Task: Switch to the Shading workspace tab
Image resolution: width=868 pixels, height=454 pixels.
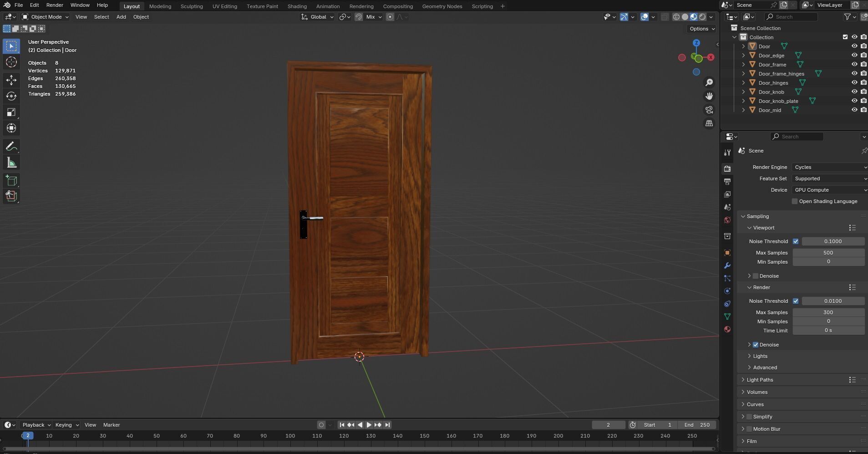Action: (x=297, y=6)
